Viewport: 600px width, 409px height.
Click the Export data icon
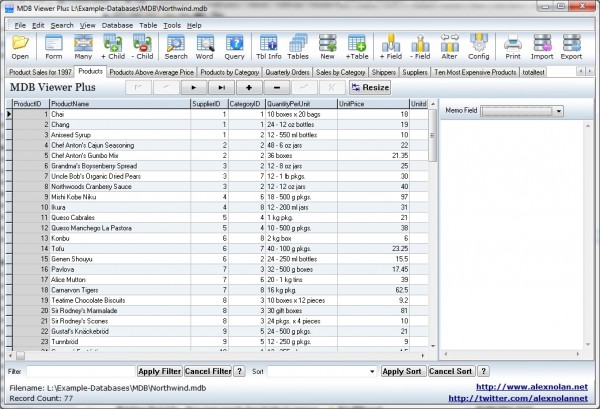click(571, 47)
